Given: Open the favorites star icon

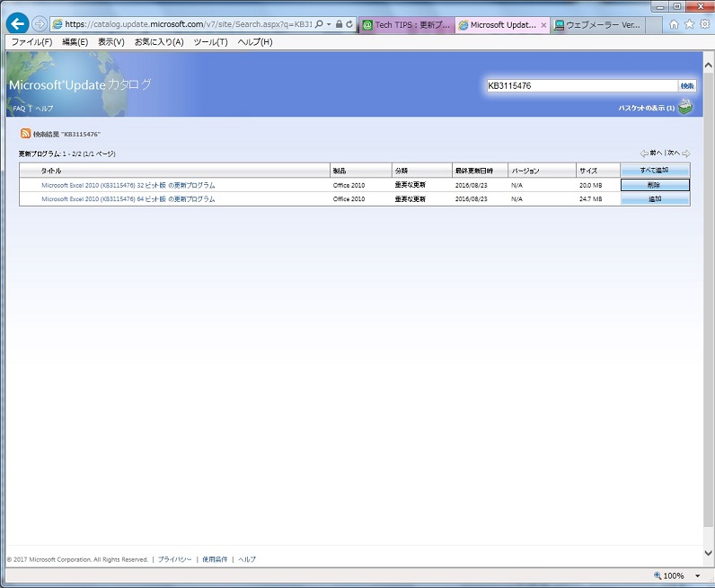Looking at the screenshot, I should point(690,24).
